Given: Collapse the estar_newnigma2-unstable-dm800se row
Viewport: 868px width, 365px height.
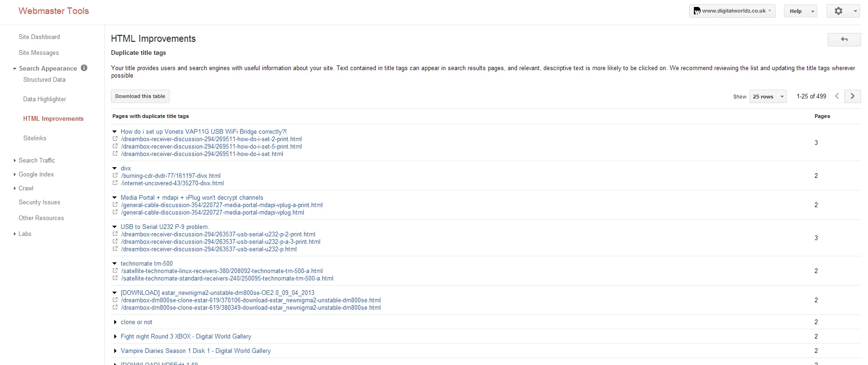Looking at the screenshot, I should pos(115,293).
